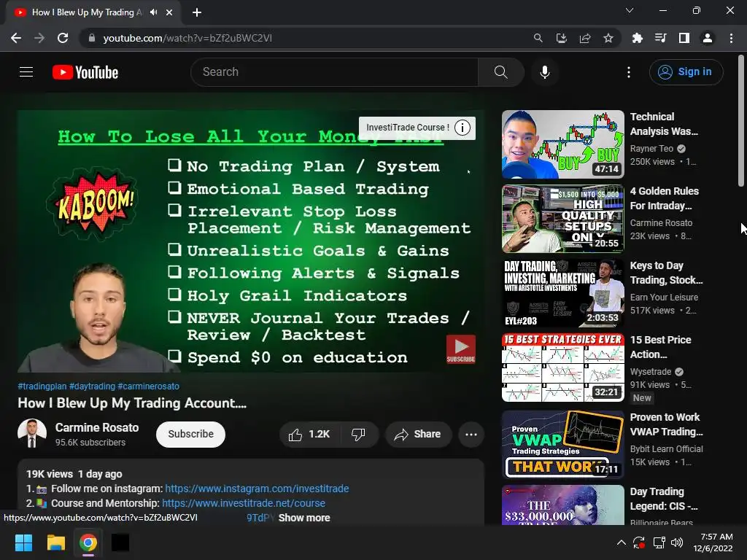Open new browser tab
The width and height of the screenshot is (747, 560).
click(x=197, y=12)
